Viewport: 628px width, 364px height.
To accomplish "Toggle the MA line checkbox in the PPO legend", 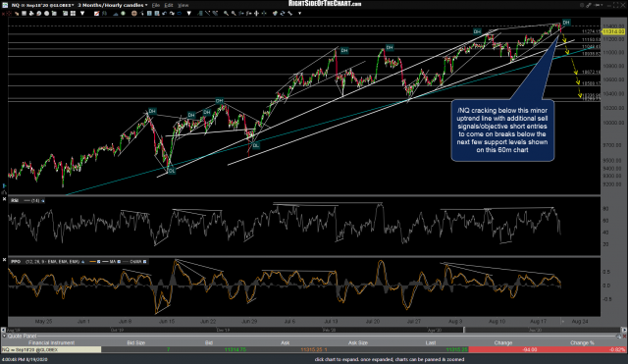I will [119, 262].
